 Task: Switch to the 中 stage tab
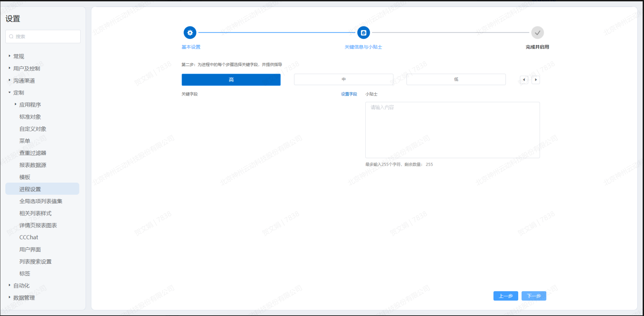(x=343, y=80)
